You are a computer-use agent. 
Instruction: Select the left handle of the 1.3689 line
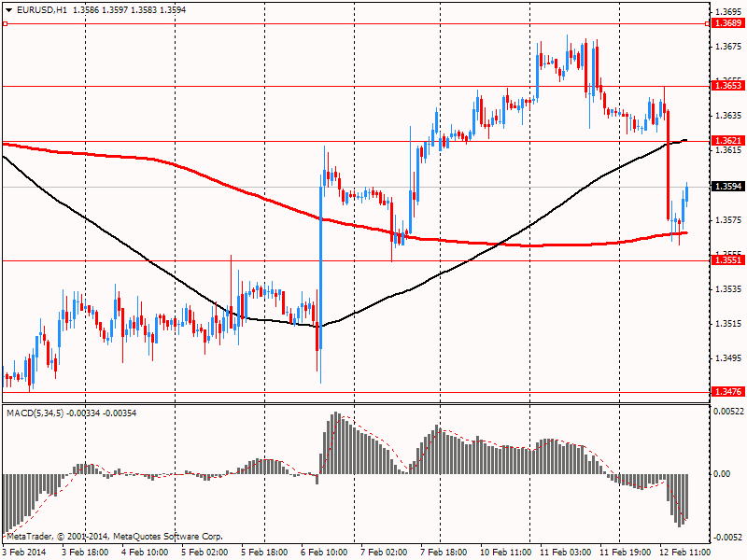[x=6, y=23]
